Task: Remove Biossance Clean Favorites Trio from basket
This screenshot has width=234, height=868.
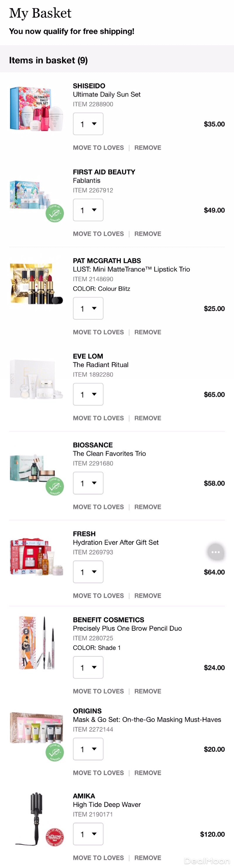Action: pos(147,507)
